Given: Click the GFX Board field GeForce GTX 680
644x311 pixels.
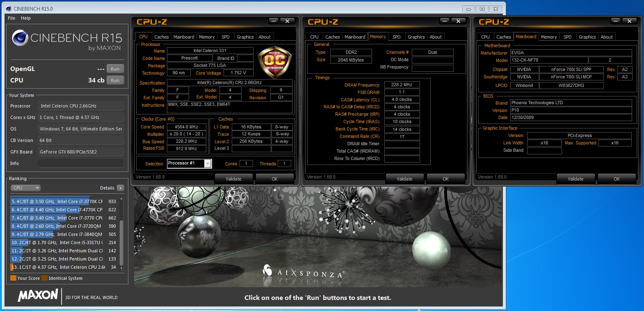Looking at the screenshot, I should click(x=81, y=152).
